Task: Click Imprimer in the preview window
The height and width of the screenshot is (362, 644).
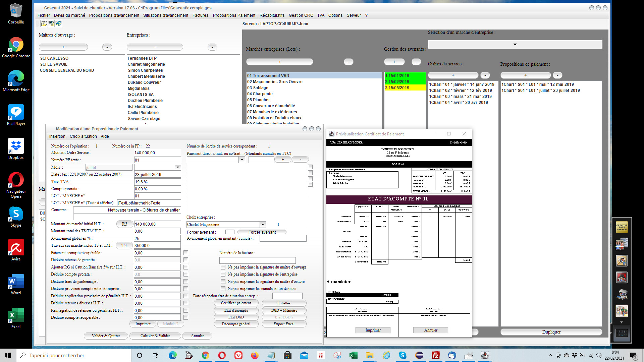Action: (373, 330)
